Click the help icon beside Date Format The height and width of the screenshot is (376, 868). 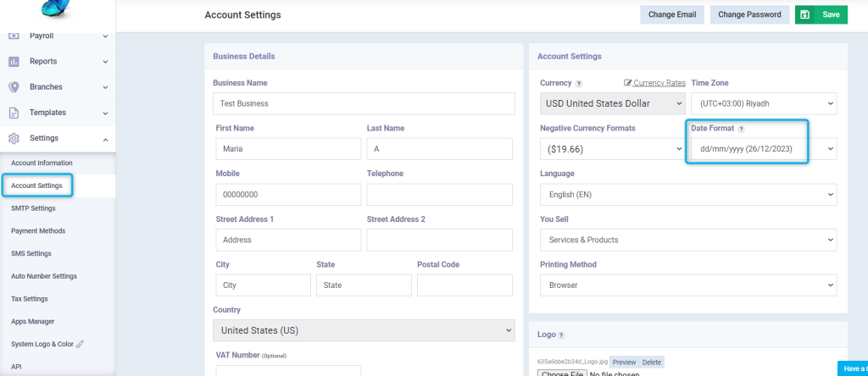pyautogui.click(x=741, y=128)
